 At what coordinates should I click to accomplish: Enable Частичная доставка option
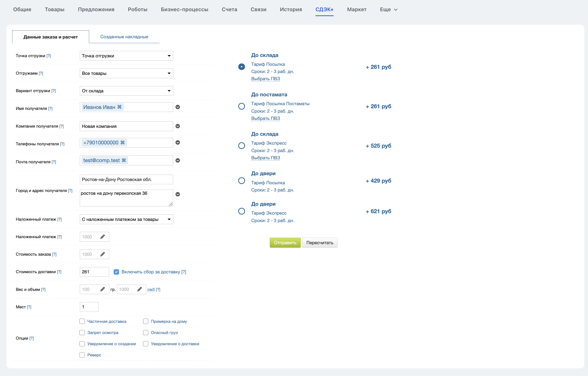(x=82, y=321)
